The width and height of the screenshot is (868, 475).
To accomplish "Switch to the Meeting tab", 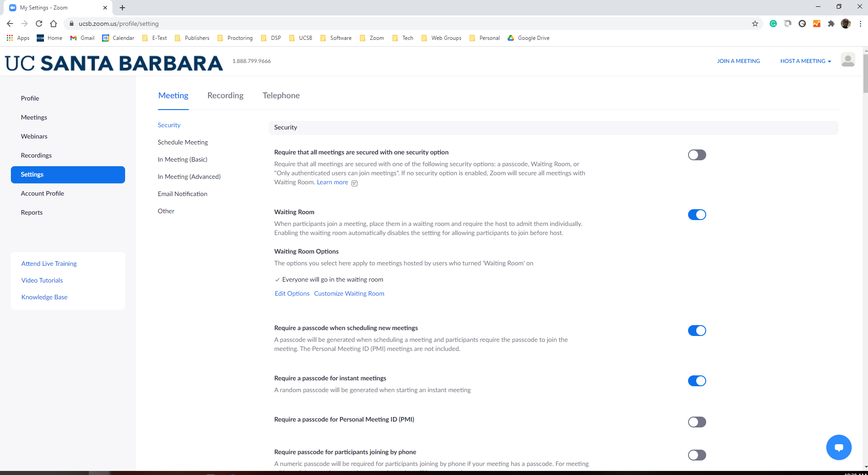I will tap(173, 96).
